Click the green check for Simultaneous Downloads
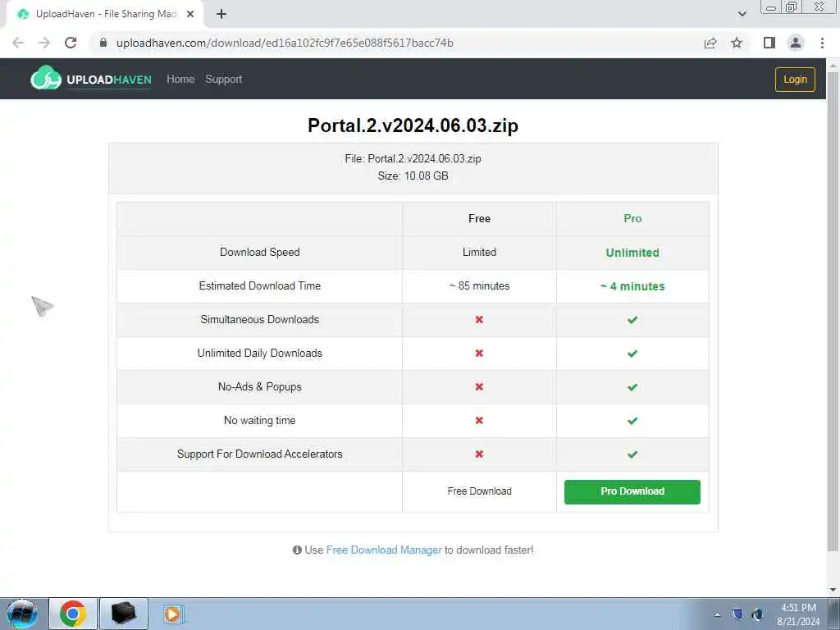The height and width of the screenshot is (630, 840). (x=632, y=320)
